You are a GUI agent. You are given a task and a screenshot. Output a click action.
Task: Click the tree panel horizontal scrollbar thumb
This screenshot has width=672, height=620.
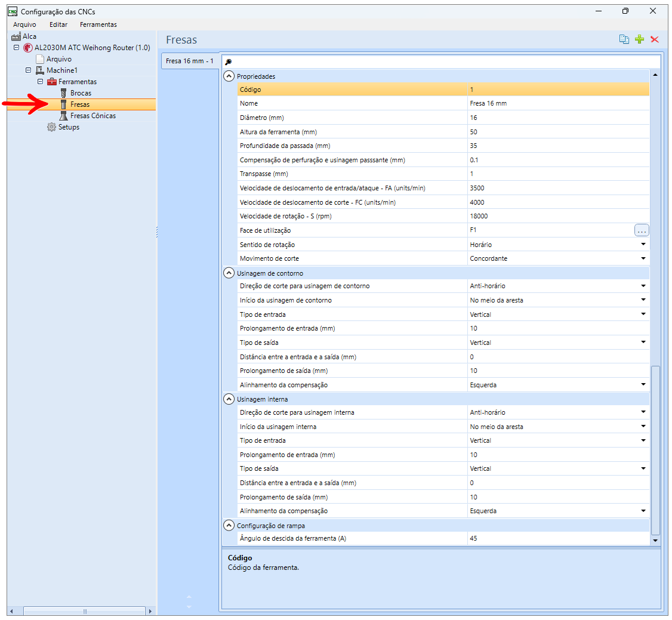pyautogui.click(x=84, y=611)
